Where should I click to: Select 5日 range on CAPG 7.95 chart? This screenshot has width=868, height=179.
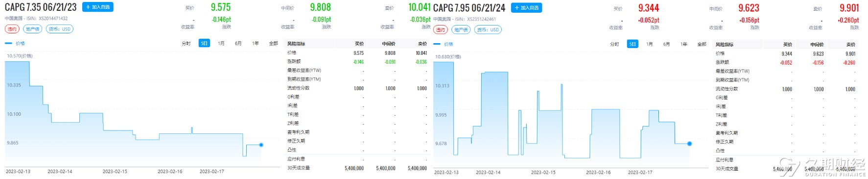point(633,44)
